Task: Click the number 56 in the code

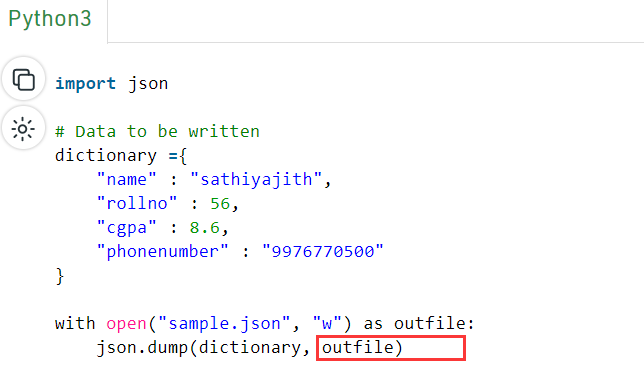Action: coord(220,204)
